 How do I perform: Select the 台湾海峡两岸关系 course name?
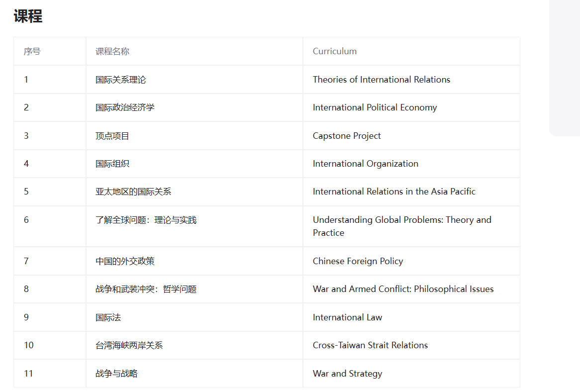coord(129,345)
